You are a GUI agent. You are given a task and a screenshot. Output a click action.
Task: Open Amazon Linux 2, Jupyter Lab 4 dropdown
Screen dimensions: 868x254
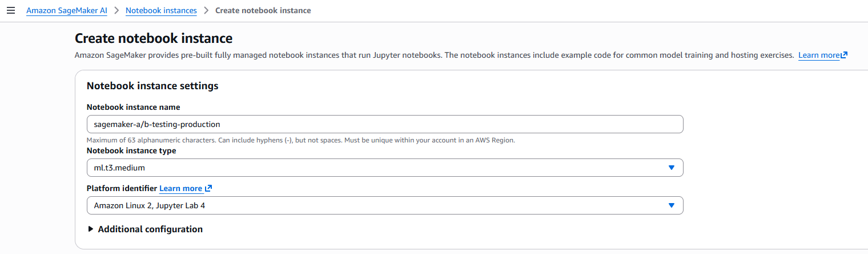pyautogui.click(x=384, y=205)
